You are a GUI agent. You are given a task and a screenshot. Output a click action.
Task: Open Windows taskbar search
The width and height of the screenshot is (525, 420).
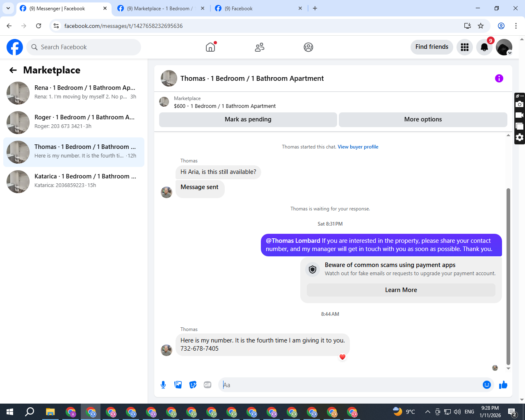[30, 412]
